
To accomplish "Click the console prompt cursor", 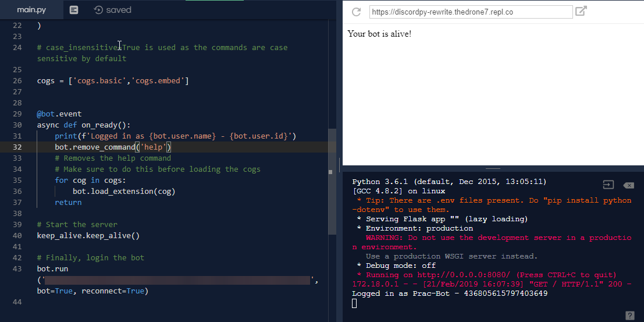I will click(354, 303).
